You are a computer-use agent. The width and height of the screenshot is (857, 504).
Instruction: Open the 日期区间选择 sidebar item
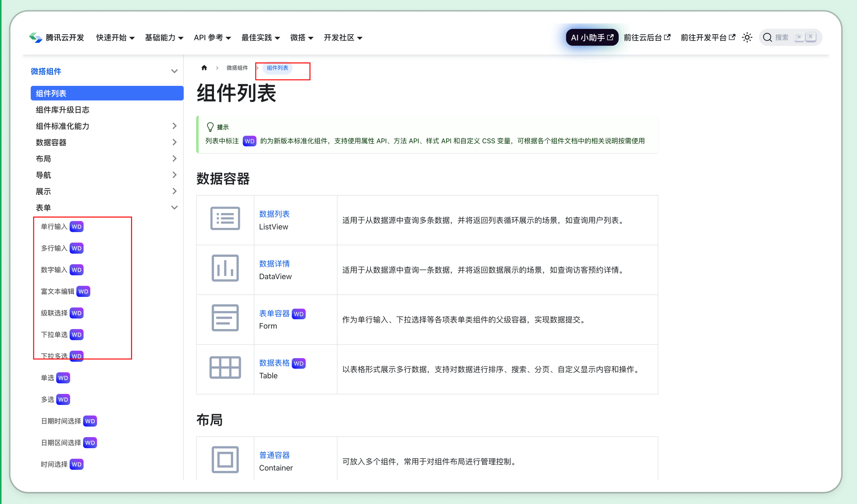pyautogui.click(x=69, y=442)
